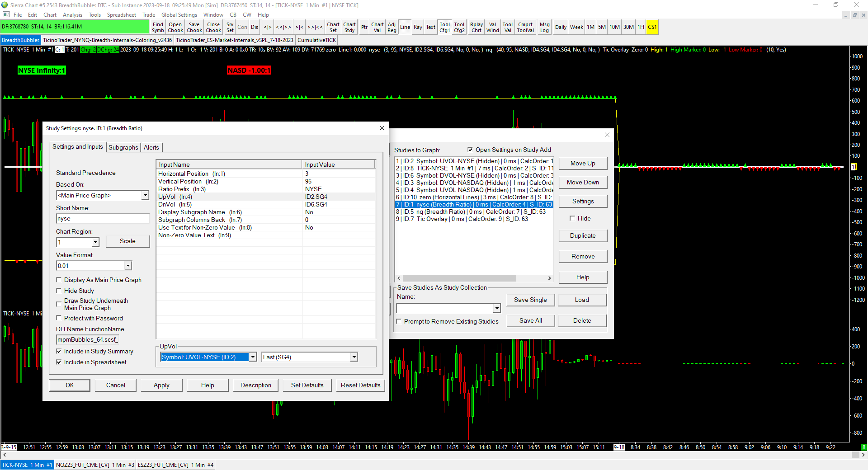Viewport: 868px width, 470px height.
Task: Open the Val Wind values window
Action: coord(493,27)
